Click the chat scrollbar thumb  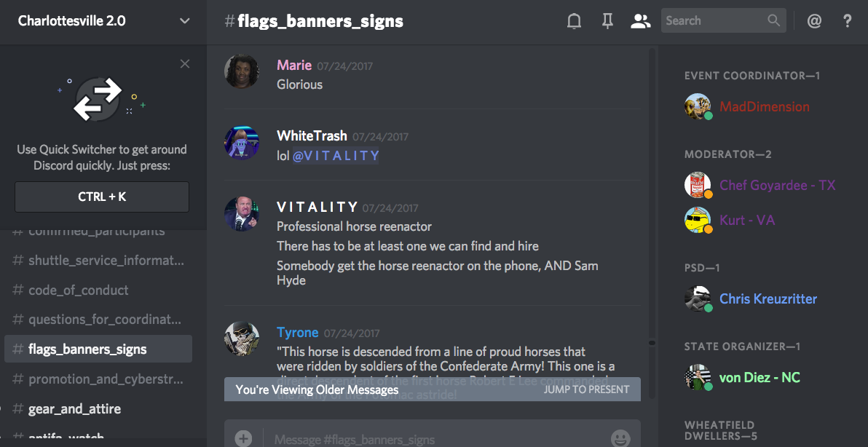(x=652, y=343)
